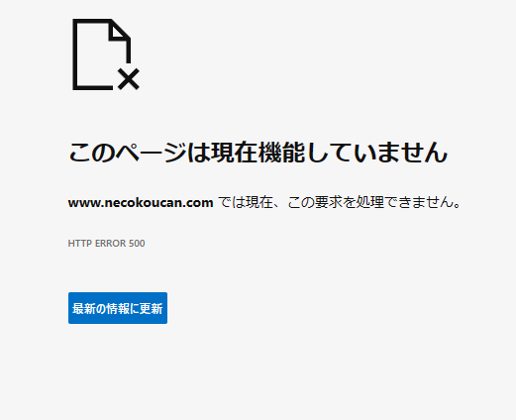Click していません at the end of the heading

(377, 153)
